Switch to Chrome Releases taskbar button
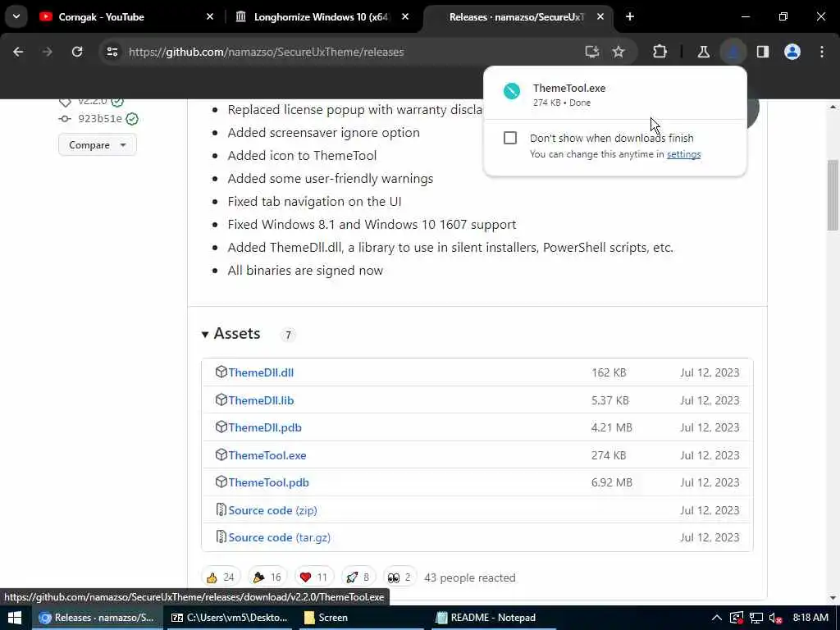The width and height of the screenshot is (840, 630). tap(98, 618)
